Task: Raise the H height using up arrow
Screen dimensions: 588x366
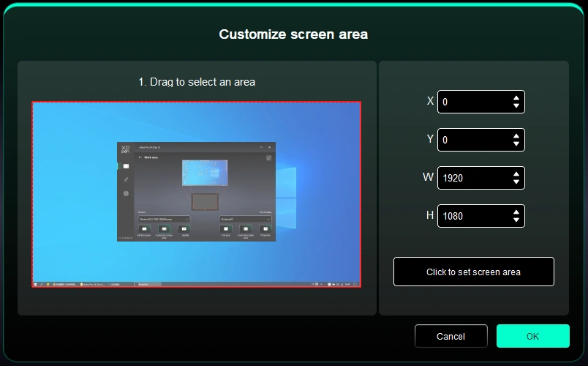Action: 516,212
